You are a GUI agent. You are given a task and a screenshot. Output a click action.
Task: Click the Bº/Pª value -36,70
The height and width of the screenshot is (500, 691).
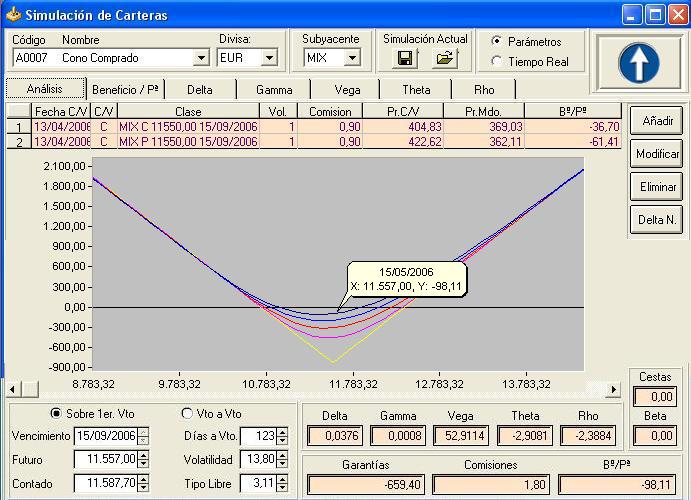[573, 127]
